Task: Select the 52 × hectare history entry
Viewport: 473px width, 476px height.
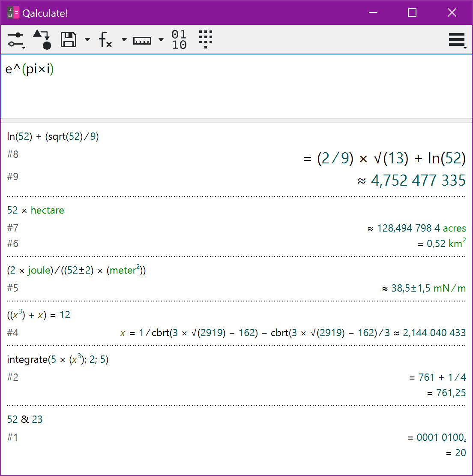Action: 36,210
